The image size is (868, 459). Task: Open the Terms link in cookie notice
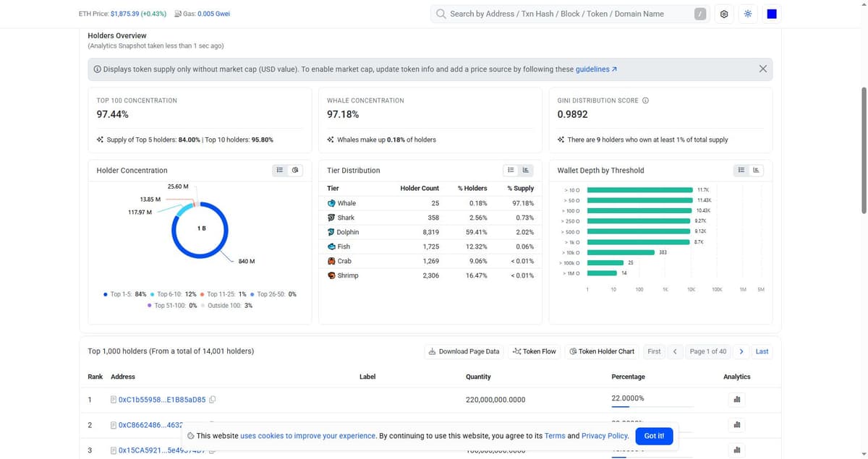click(x=555, y=436)
